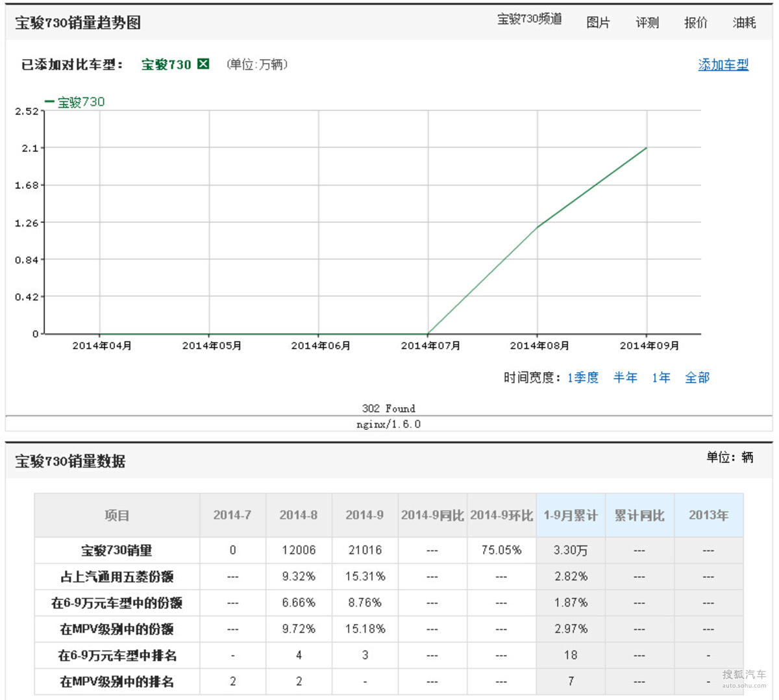
Task: Click the 21016 sales cell for 2014-9
Action: pyautogui.click(x=365, y=550)
